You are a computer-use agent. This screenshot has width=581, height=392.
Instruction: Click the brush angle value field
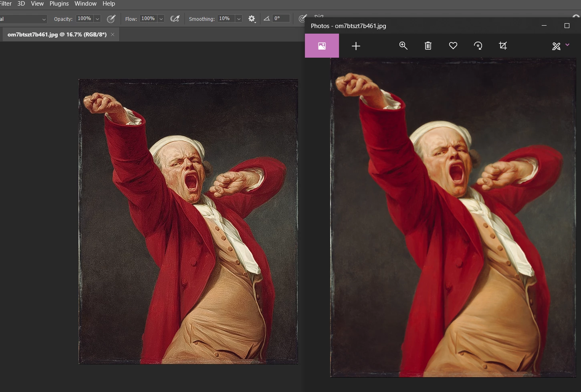tap(281, 18)
